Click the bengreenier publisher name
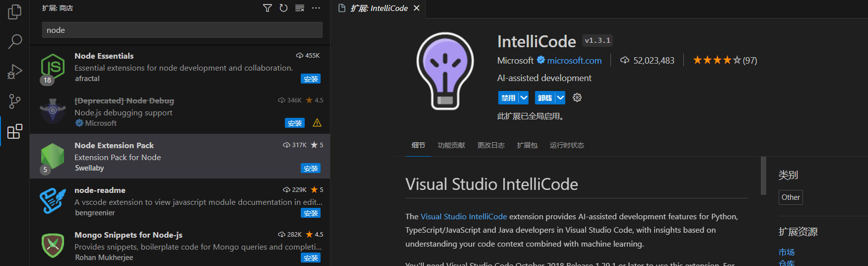 coord(95,213)
